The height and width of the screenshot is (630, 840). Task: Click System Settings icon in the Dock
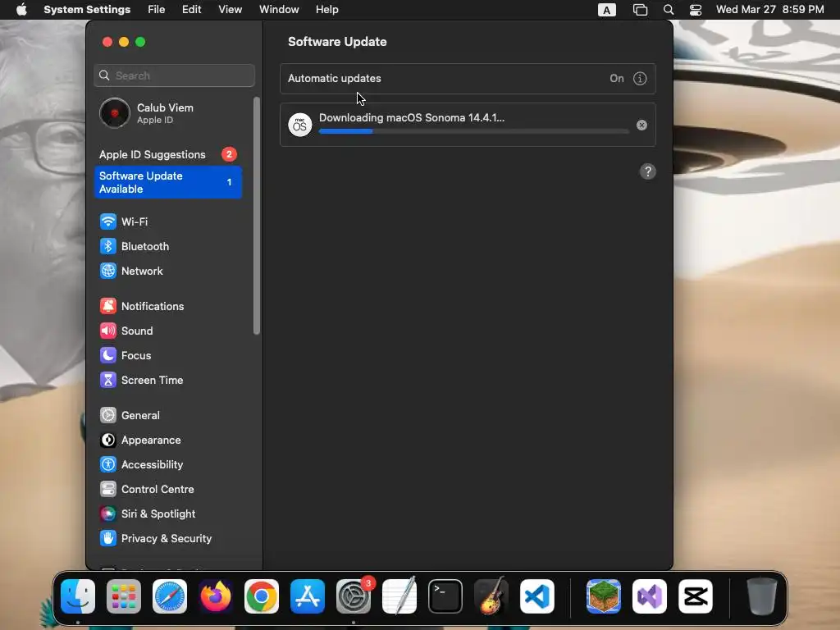tap(354, 596)
